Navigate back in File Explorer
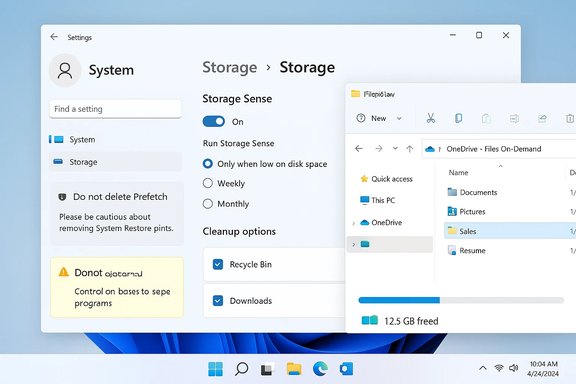This screenshot has width=576, height=384. [x=359, y=148]
